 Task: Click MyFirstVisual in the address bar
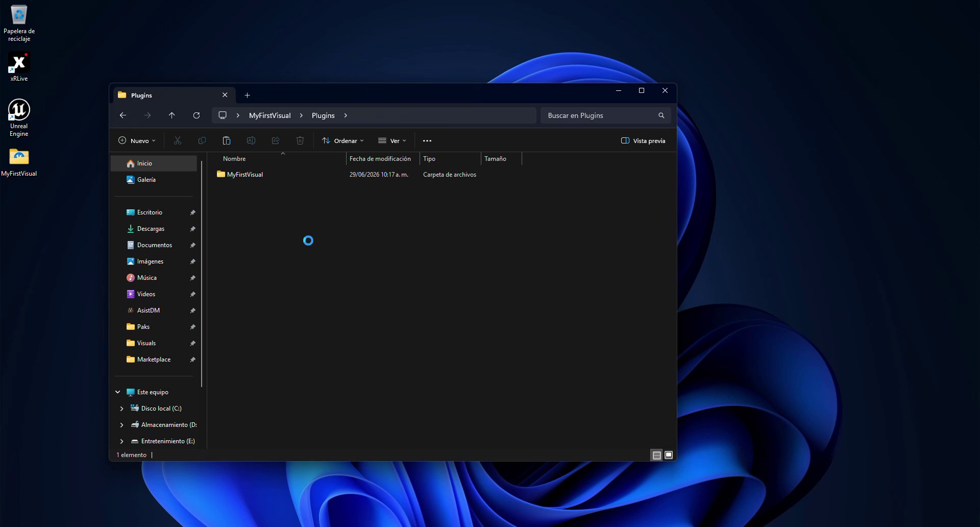pyautogui.click(x=270, y=115)
